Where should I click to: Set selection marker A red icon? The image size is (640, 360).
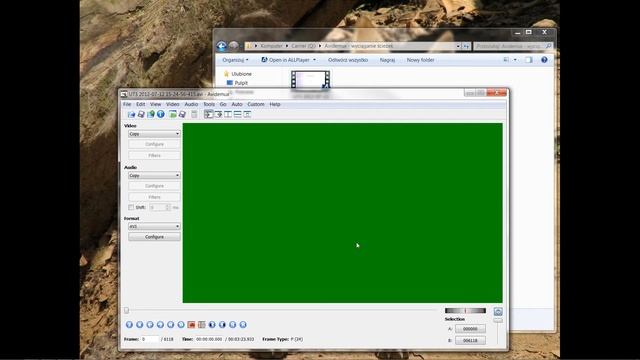point(191,324)
